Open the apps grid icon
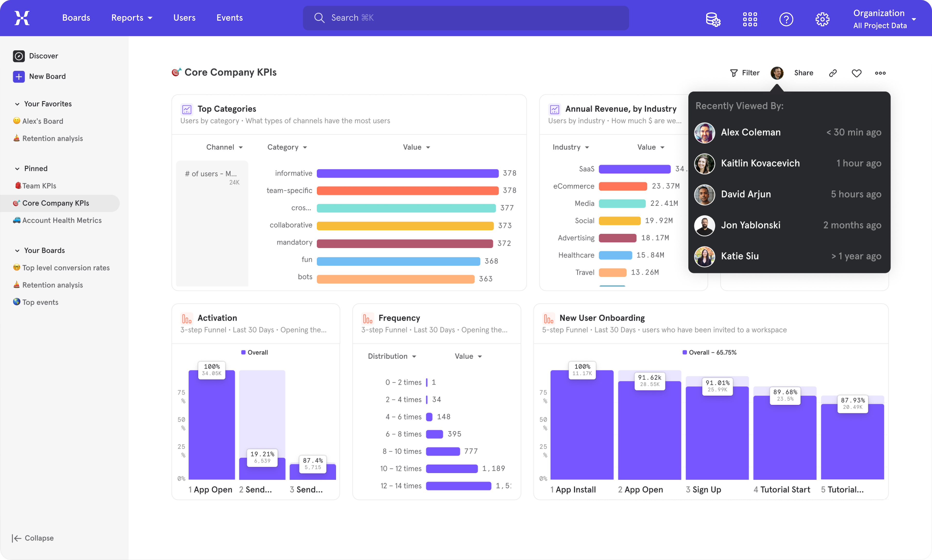Image resolution: width=932 pixels, height=560 pixels. [749, 19]
